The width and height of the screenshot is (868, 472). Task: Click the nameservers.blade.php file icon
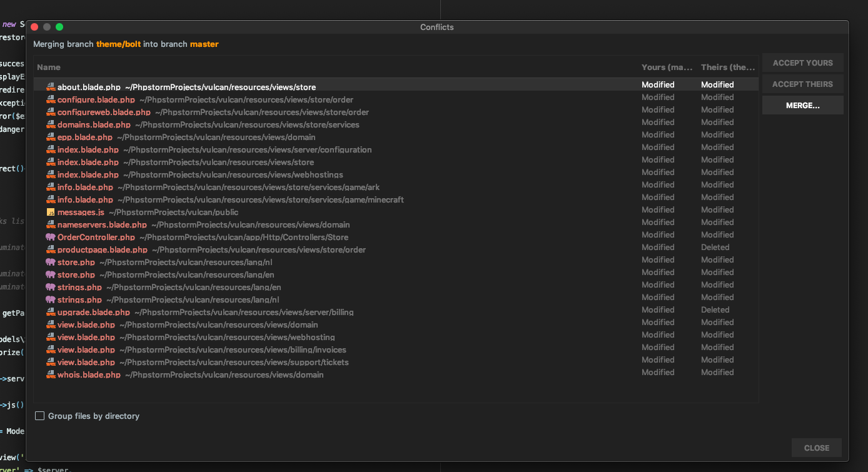coord(51,224)
